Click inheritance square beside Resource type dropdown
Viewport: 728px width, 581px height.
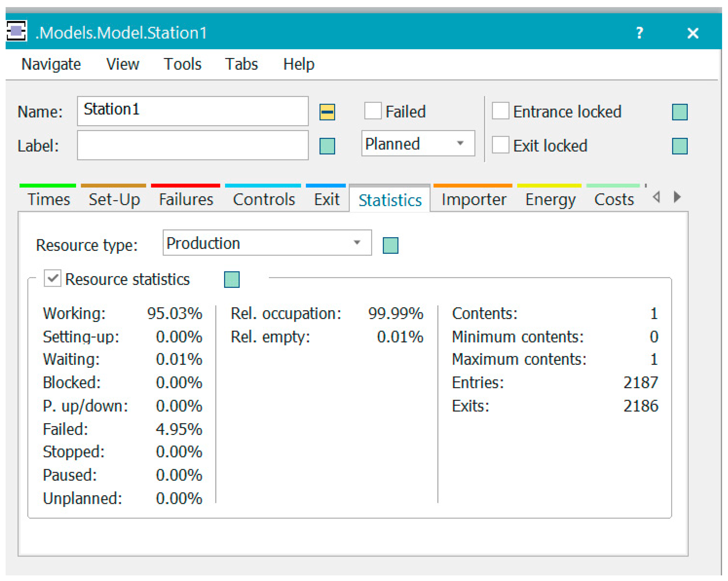(x=390, y=245)
